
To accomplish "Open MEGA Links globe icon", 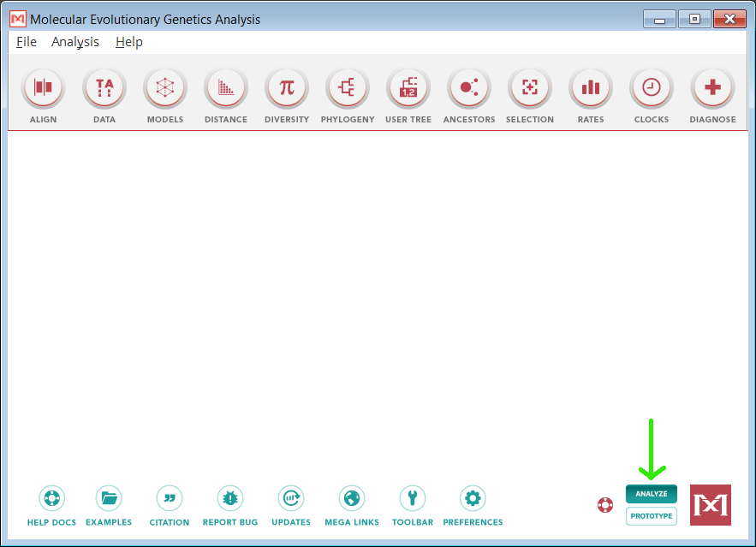I will (352, 498).
